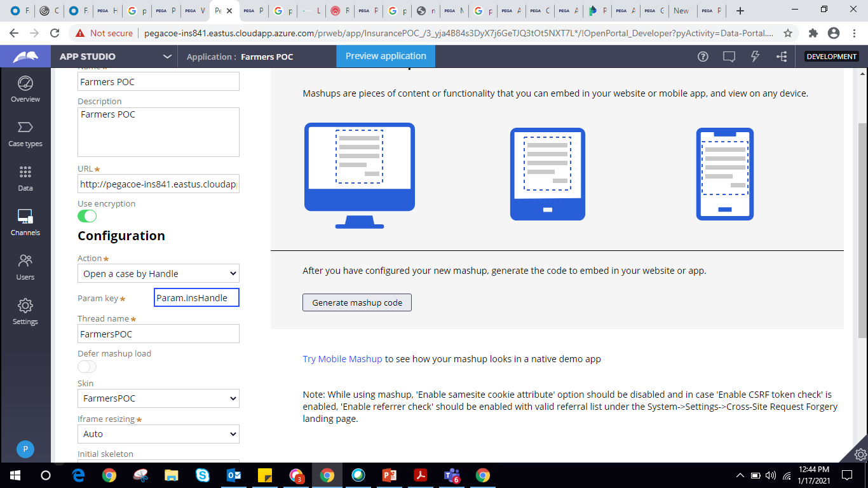Screen dimensions: 868x488
Task: Select the Case types sidebar icon
Action: pos(25,133)
